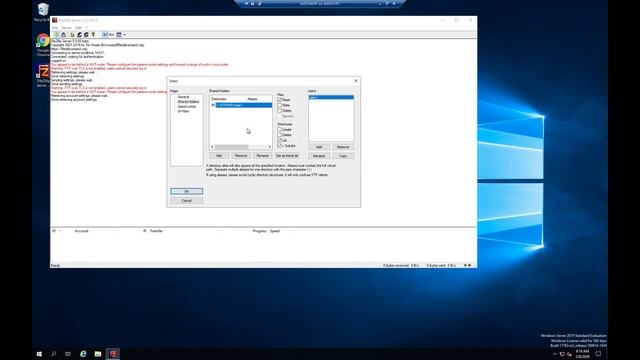Click Rename under Shared folders list
The height and width of the screenshot is (360, 640).
pos(262,156)
